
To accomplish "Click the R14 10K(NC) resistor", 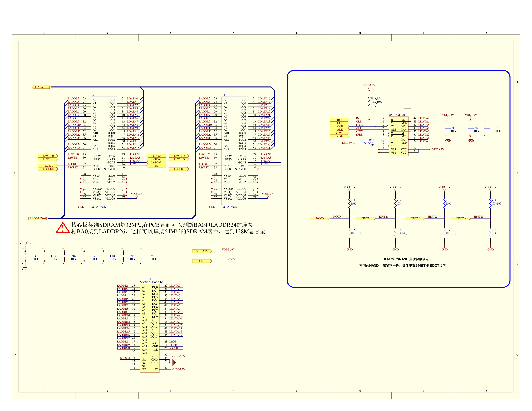I will [490, 203].
